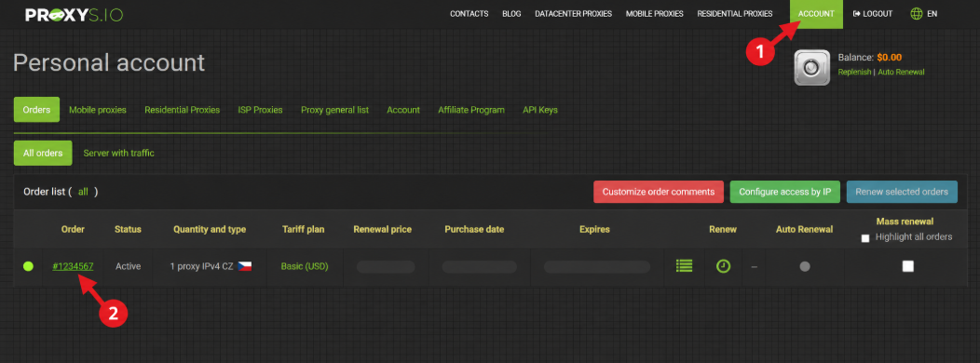Screen dimensions: 980x363
Task: Open Mobile Proxies in top navigation
Action: 654,14
